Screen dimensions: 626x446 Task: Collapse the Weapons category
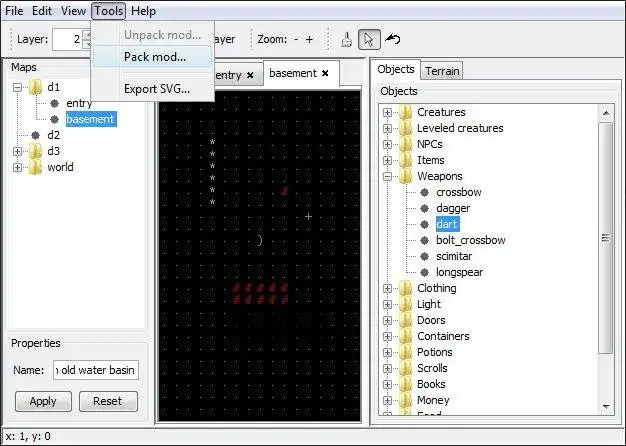click(387, 176)
